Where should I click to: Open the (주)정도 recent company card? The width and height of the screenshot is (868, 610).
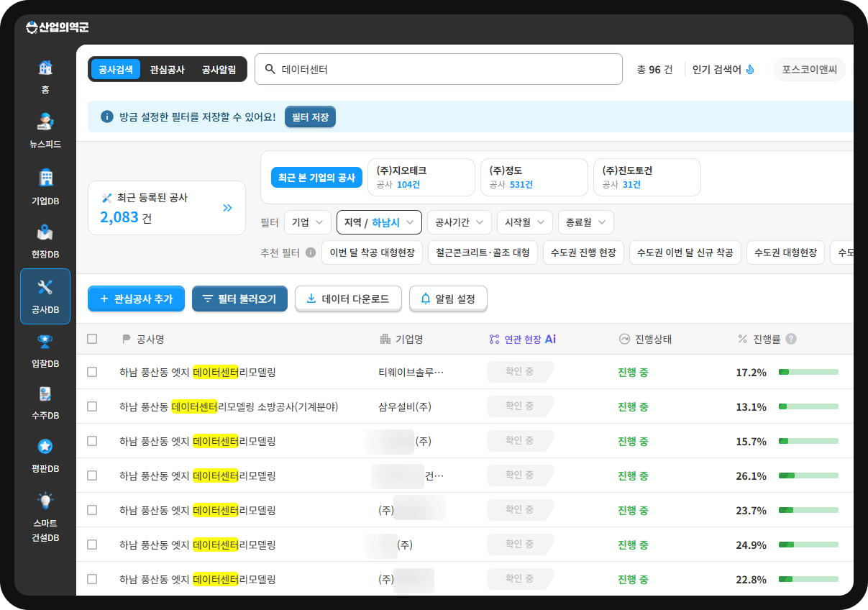coord(534,178)
